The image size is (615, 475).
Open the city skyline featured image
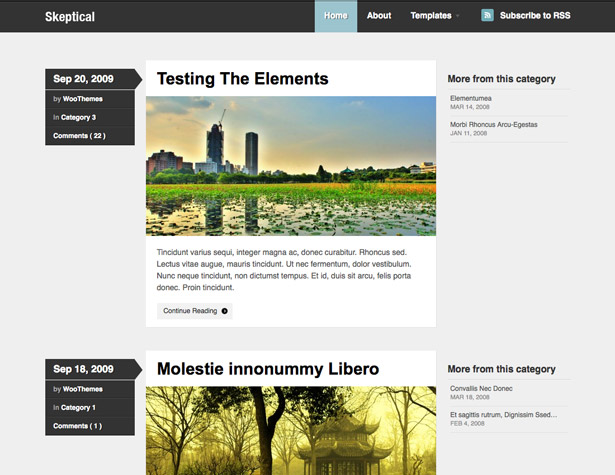291,166
